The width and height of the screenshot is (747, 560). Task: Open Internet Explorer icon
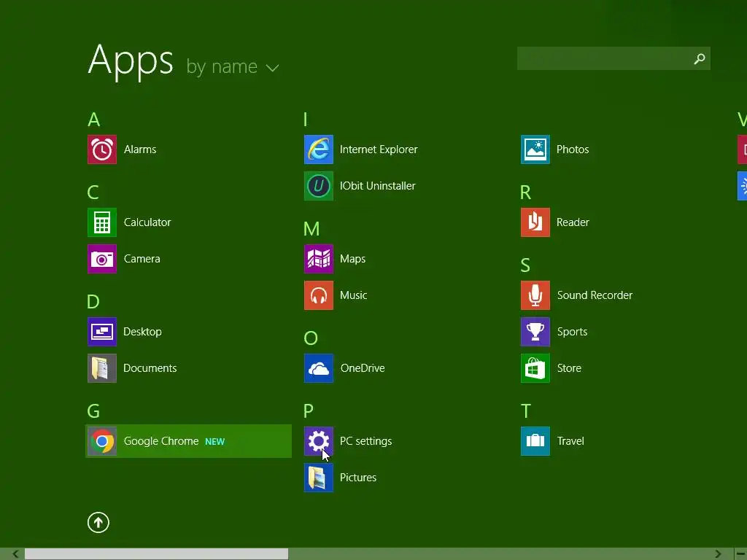(x=319, y=149)
